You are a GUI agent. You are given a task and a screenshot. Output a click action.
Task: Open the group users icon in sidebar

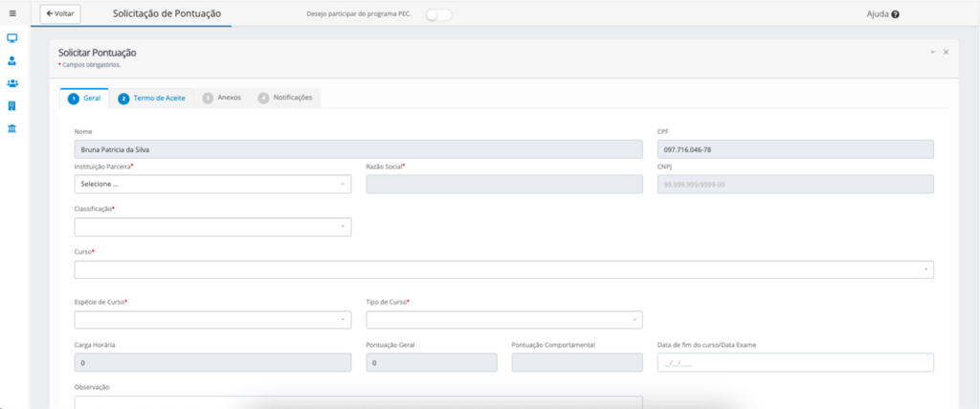click(11, 83)
